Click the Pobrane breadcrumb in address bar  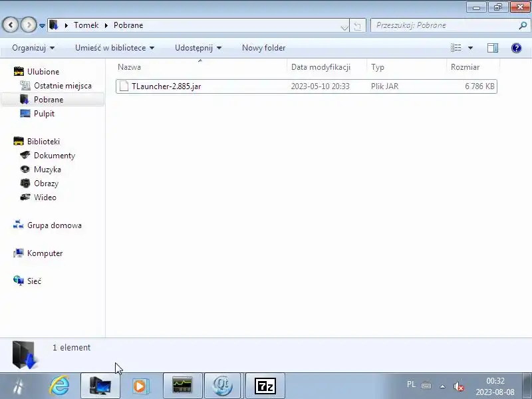(128, 25)
